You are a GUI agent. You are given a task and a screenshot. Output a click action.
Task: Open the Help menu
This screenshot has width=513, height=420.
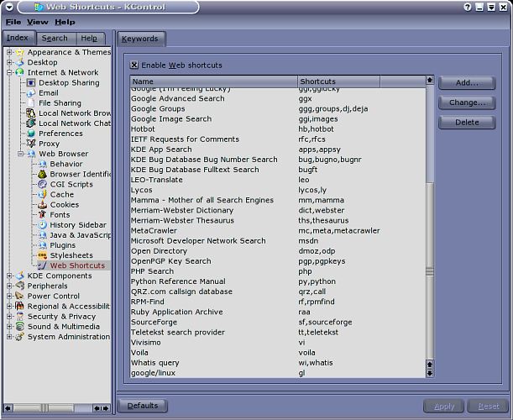point(65,22)
